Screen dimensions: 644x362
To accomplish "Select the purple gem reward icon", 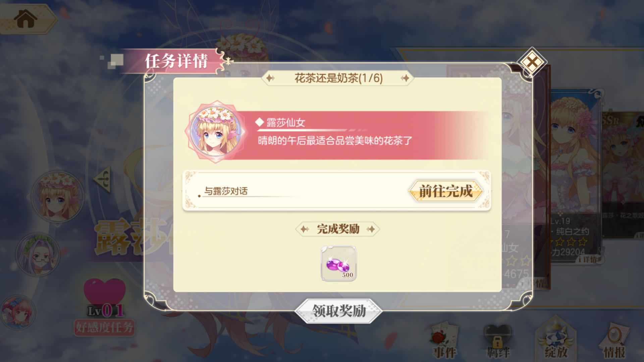I will 338,263.
